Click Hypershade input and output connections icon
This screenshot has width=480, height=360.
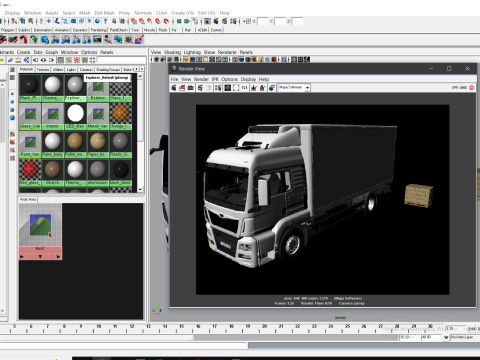[44, 60]
